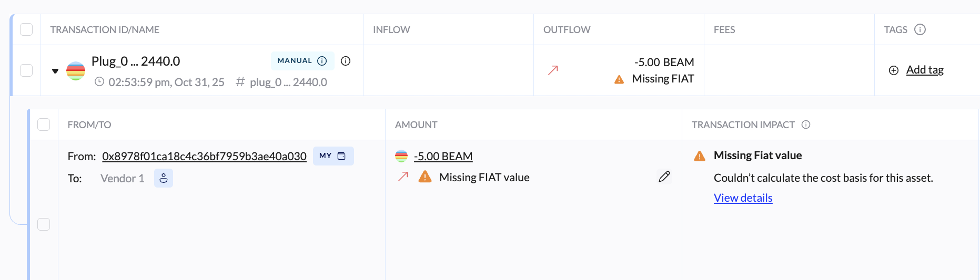The height and width of the screenshot is (280, 980).
Task: Click the plus icon beside Add tag
Action: coord(894,70)
